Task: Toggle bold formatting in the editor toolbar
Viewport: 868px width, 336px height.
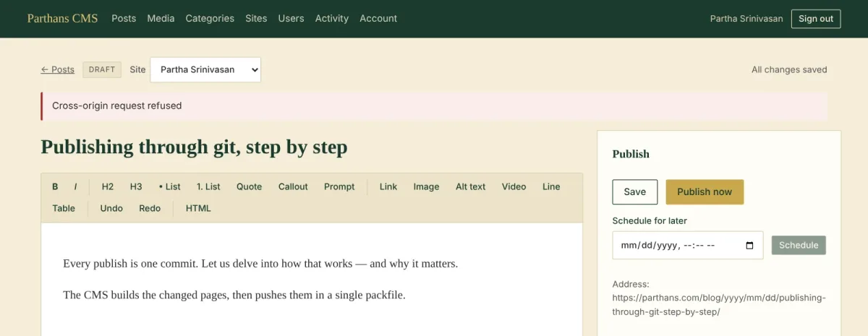Action: pos(55,186)
